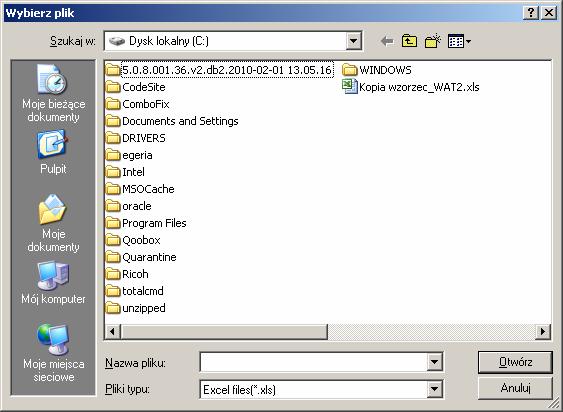
Task: Select the totalcmd folder
Action: point(135,291)
